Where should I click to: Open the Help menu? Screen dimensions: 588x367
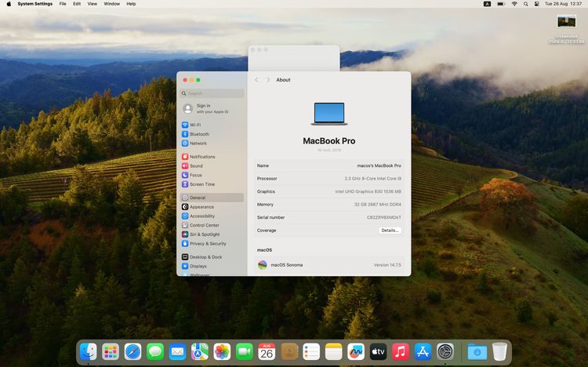(x=131, y=4)
